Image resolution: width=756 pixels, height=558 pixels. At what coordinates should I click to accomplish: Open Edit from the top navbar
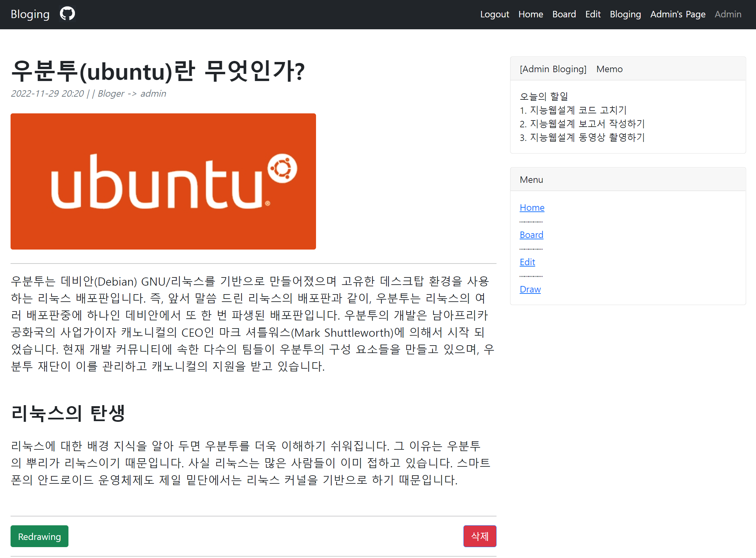tap(593, 14)
